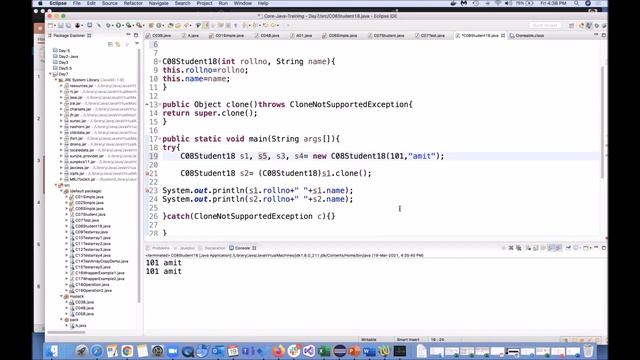Click the Package Explorer horizontal scrollbar

pos(67,333)
